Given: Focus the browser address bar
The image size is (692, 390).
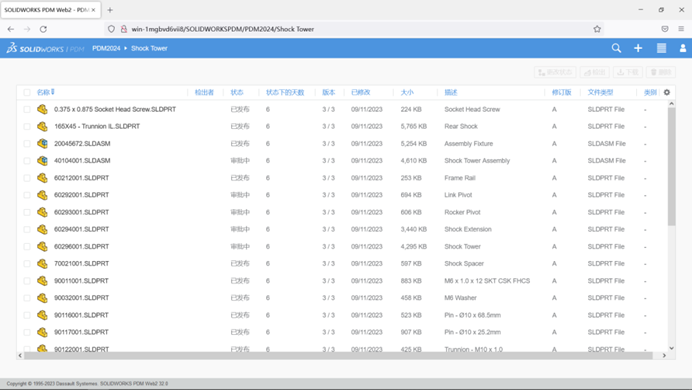Looking at the screenshot, I should click(353, 29).
